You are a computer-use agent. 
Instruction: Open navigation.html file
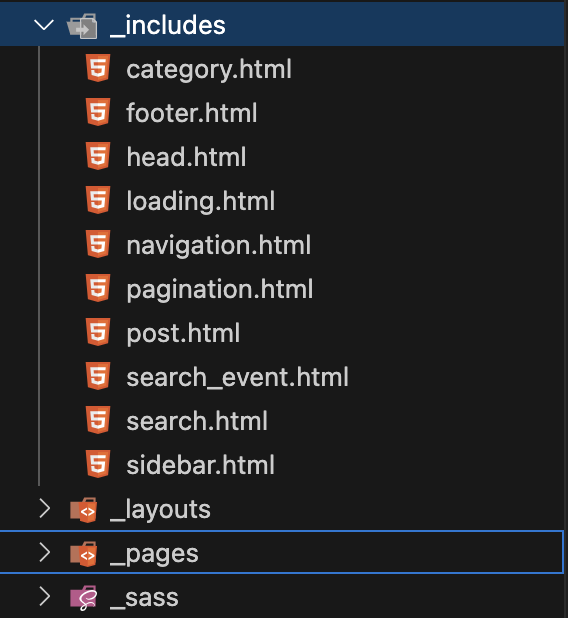(x=219, y=245)
